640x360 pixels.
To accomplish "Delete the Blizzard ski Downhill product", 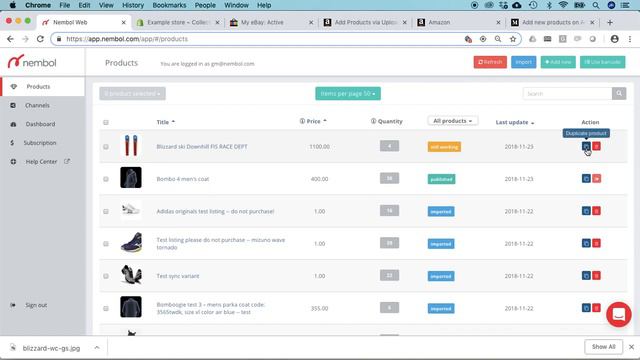I will pos(596,146).
